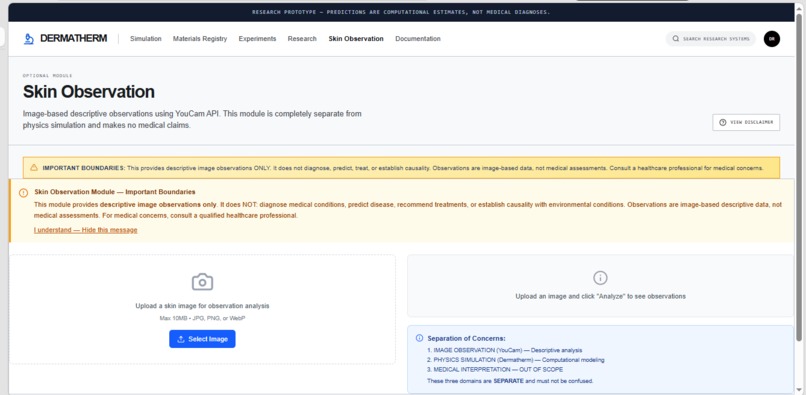This screenshot has width=806, height=395.
Task: Click 'Skin Observation Module — Important Boundaries' heading
Action: tap(115, 192)
